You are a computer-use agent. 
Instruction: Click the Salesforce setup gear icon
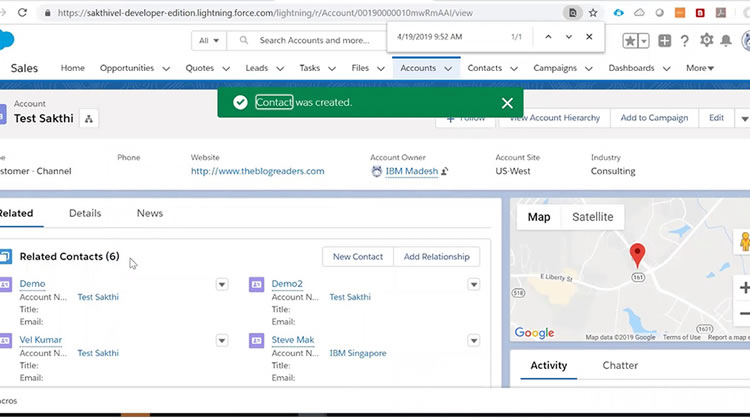pyautogui.click(x=707, y=41)
